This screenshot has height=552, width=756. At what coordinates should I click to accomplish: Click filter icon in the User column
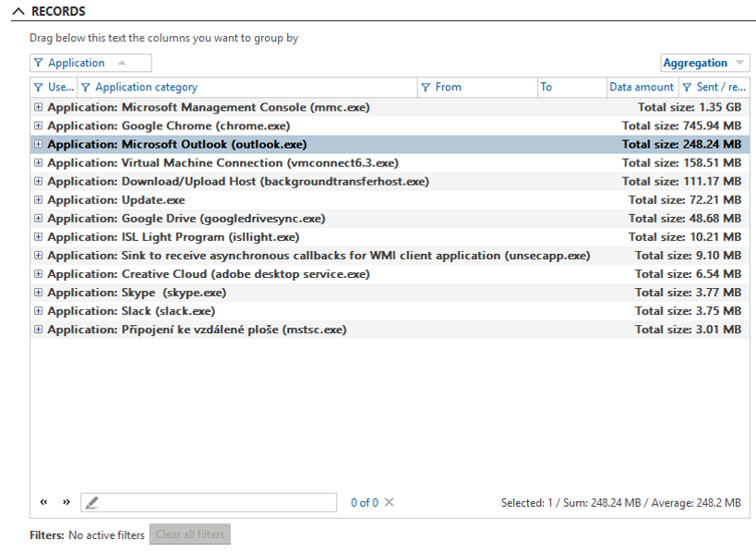click(x=39, y=88)
